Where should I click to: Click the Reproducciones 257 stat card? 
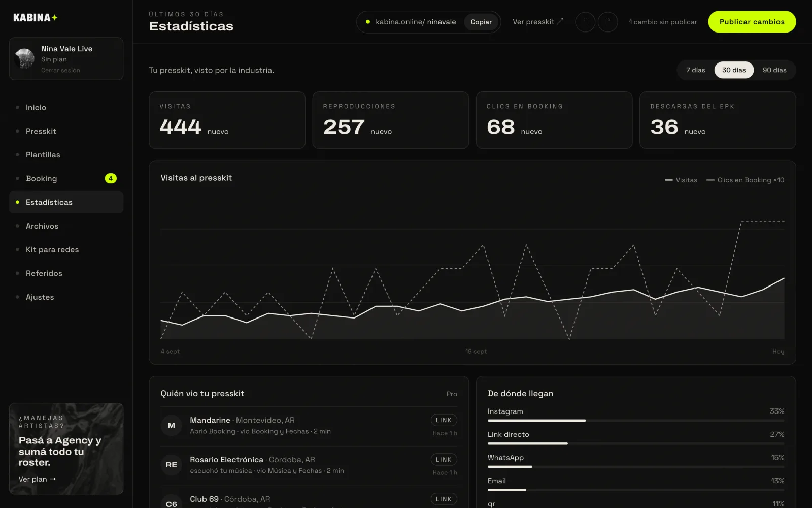click(391, 120)
